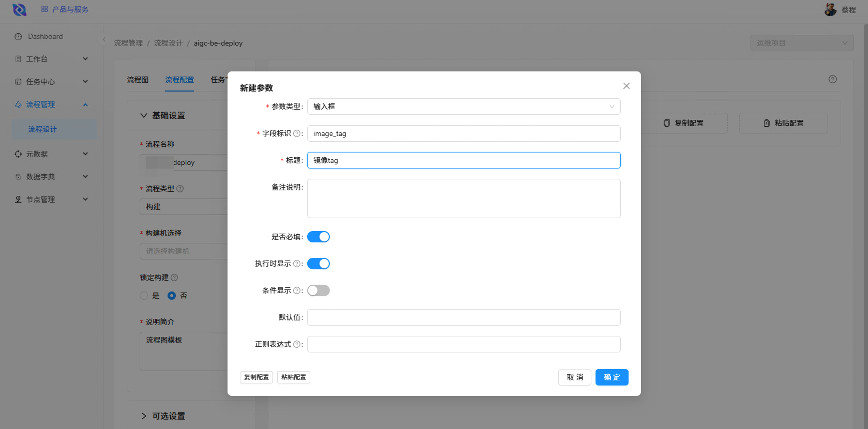Viewport: 868px width, 429px height.
Task: Collapse the 流程管理 menu chevron
Action: click(x=85, y=105)
